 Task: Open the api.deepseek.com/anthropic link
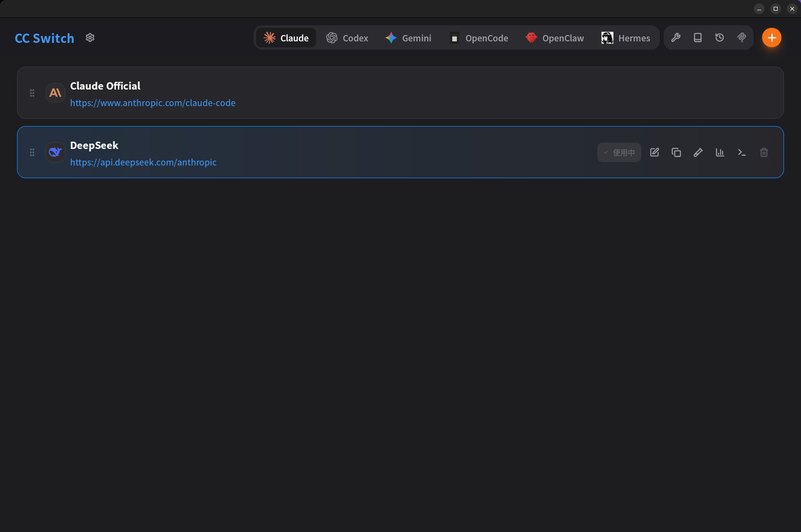pyautogui.click(x=143, y=162)
